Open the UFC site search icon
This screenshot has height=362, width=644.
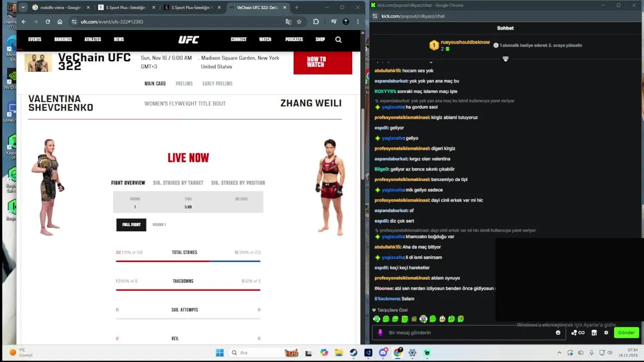[x=338, y=39]
